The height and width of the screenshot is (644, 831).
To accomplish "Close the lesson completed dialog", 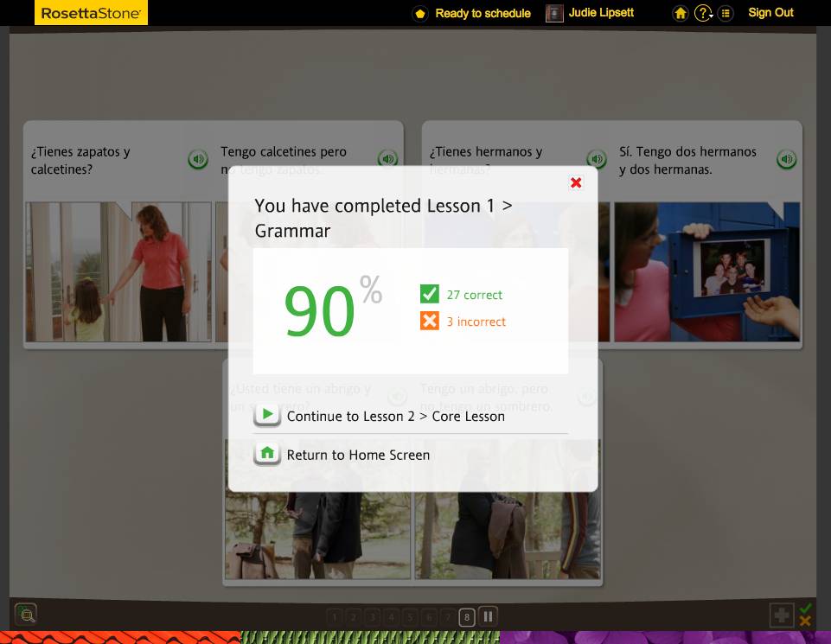I will (x=576, y=182).
